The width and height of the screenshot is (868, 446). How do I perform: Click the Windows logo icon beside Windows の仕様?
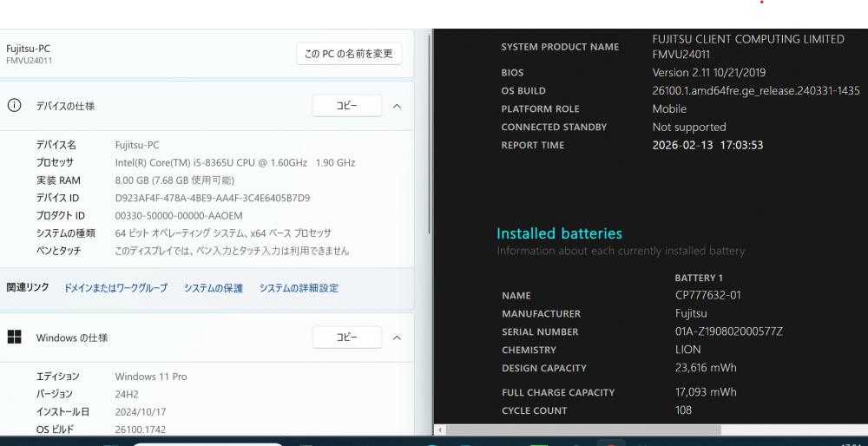15,337
